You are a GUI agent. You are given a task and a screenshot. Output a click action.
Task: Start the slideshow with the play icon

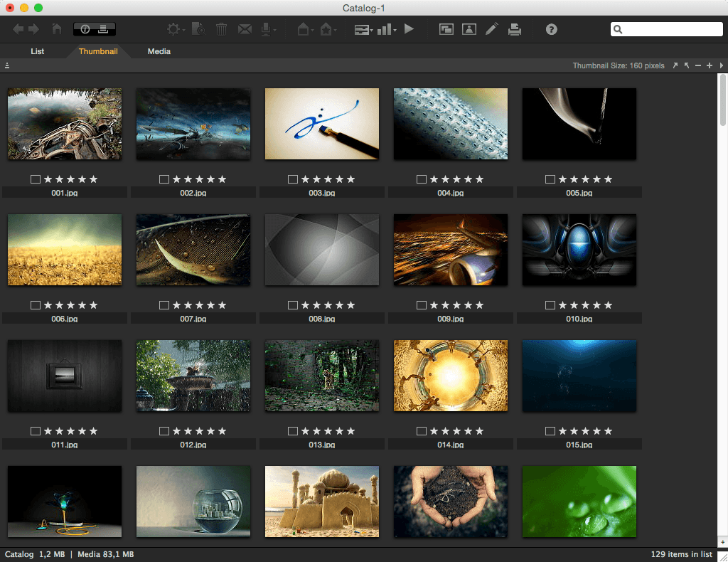click(409, 29)
